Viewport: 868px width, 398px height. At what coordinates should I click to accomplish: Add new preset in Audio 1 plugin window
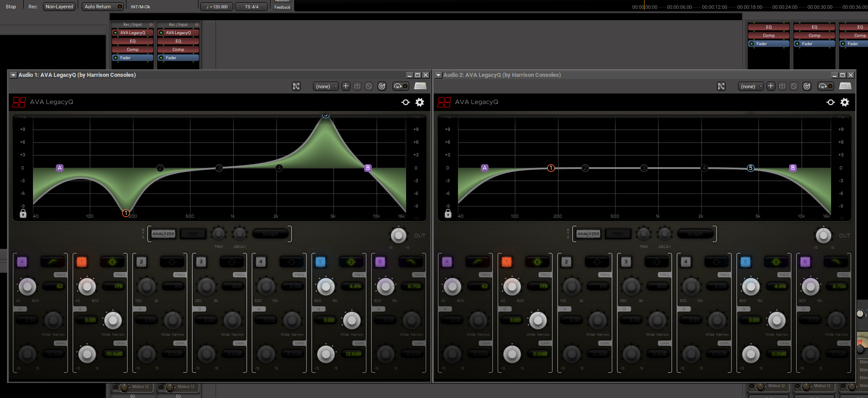[346, 86]
